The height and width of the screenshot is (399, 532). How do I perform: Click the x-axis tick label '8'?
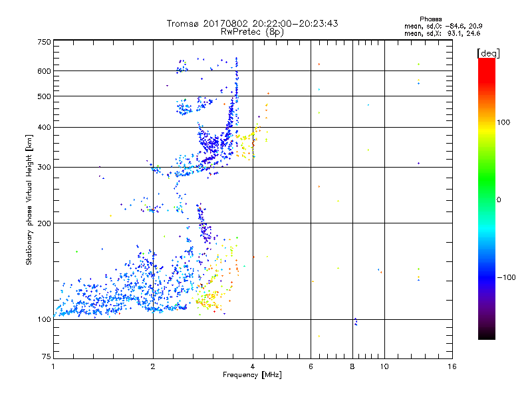pos(352,366)
